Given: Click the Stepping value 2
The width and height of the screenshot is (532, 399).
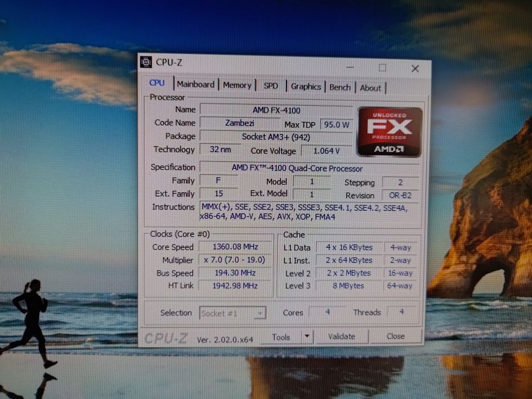Looking at the screenshot, I should coord(400,182).
